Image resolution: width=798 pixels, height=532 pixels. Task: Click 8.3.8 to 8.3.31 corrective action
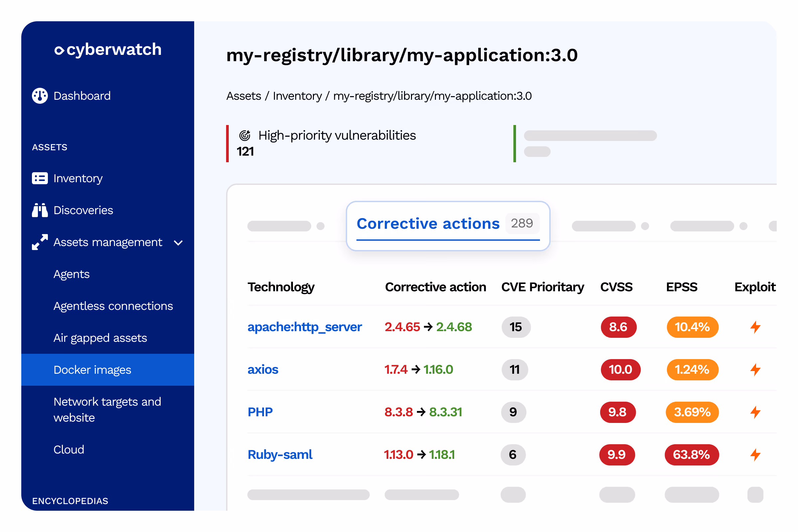[423, 412]
